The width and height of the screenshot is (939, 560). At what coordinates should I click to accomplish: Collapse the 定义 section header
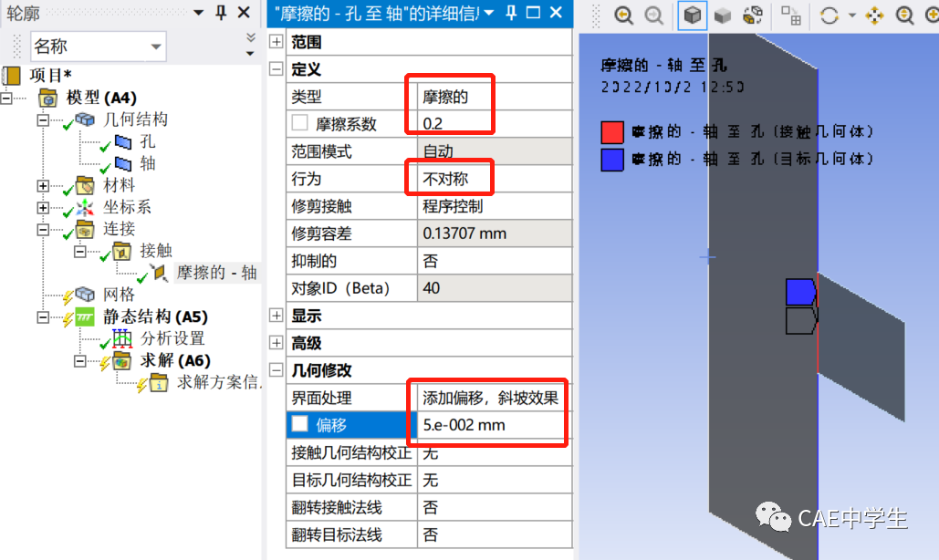tap(276, 68)
